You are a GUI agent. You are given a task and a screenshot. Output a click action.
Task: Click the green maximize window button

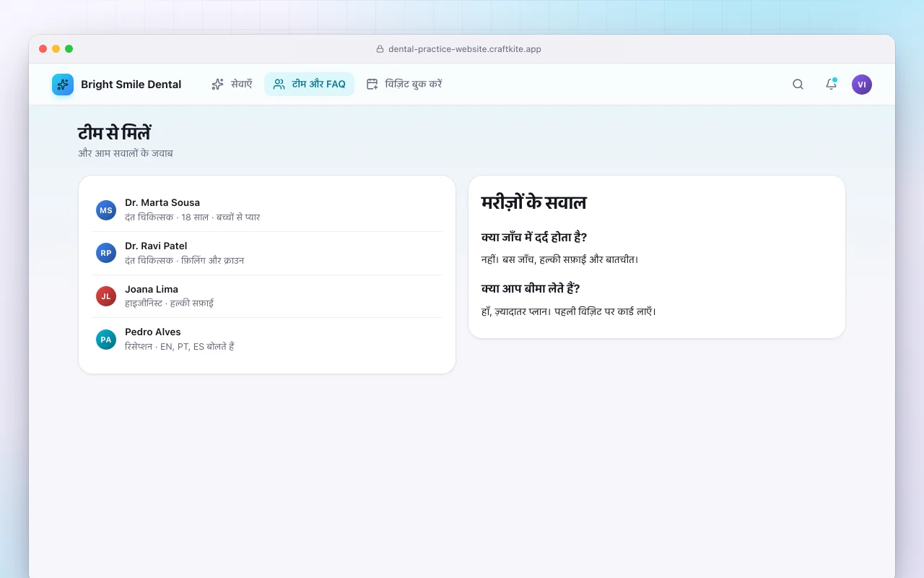[69, 49]
